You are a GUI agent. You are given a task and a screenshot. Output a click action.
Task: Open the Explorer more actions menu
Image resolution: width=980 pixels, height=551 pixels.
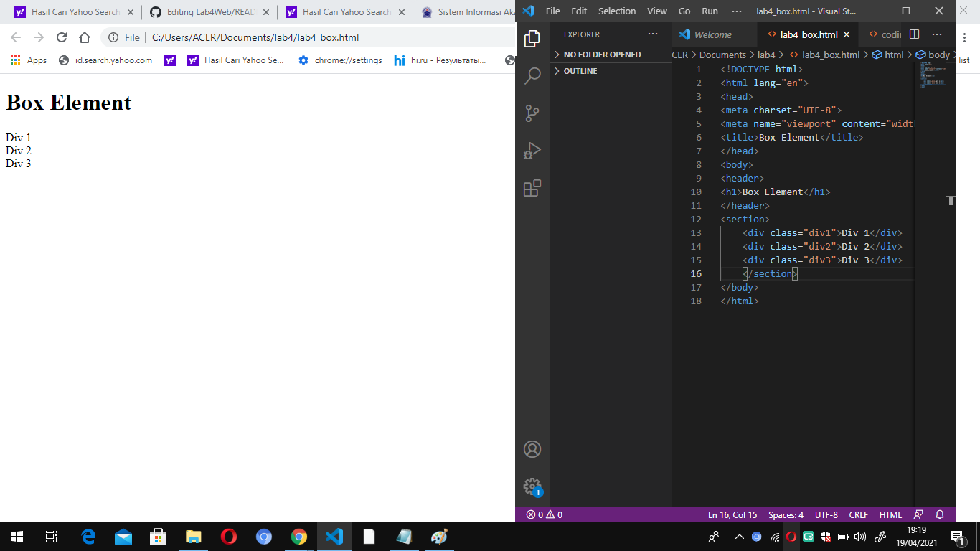653,34
